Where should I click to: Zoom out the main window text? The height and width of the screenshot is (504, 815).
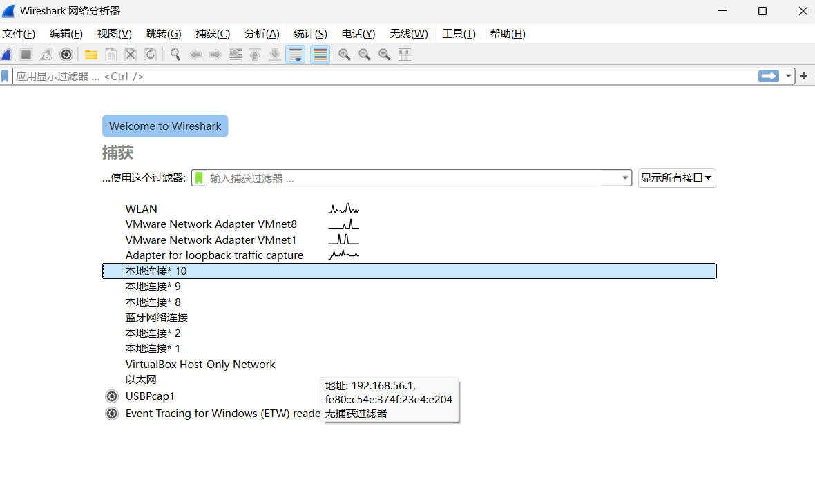[365, 55]
